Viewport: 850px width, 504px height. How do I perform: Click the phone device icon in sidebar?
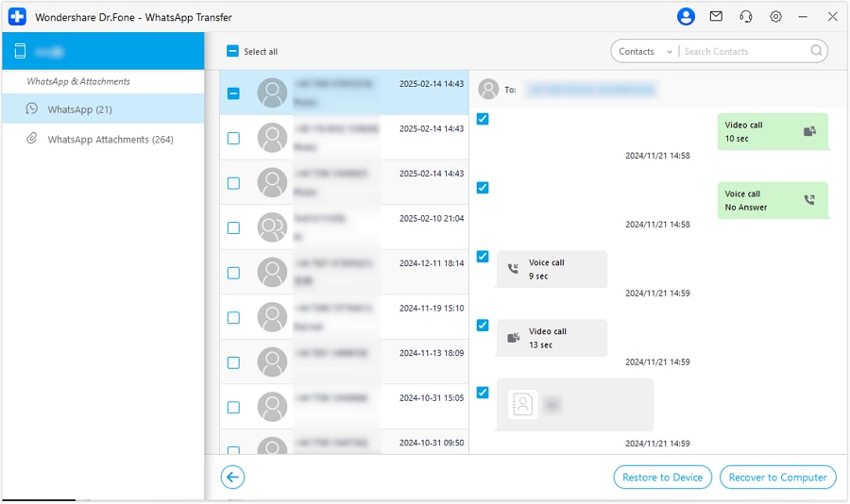20,51
